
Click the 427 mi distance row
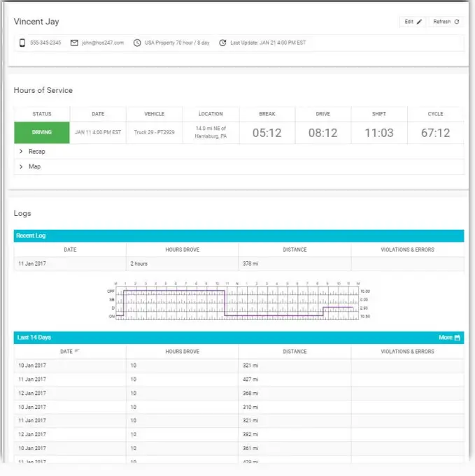239,380
